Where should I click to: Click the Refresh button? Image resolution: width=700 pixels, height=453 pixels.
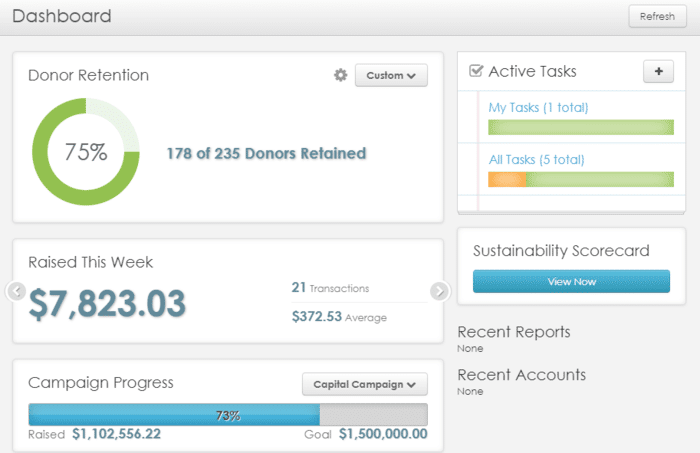(657, 17)
